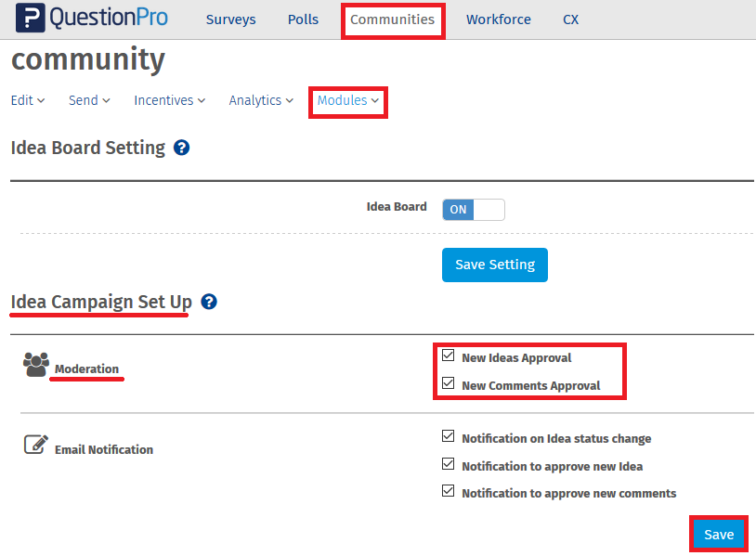Disable Notification to approve new Idea

coord(449,464)
